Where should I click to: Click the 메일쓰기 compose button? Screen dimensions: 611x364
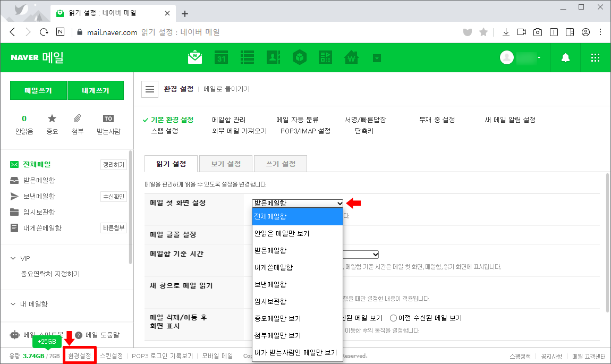click(38, 90)
